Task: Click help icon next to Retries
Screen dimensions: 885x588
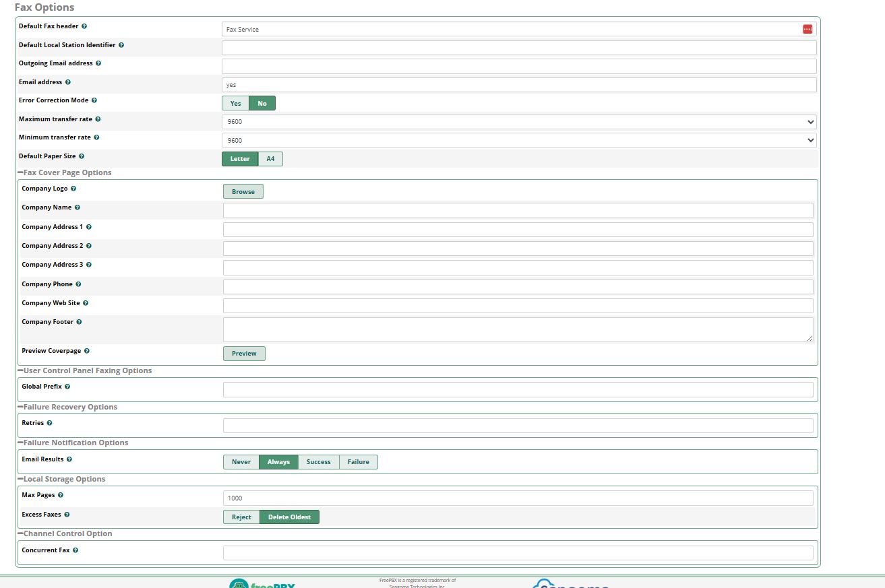Action: coord(50,423)
